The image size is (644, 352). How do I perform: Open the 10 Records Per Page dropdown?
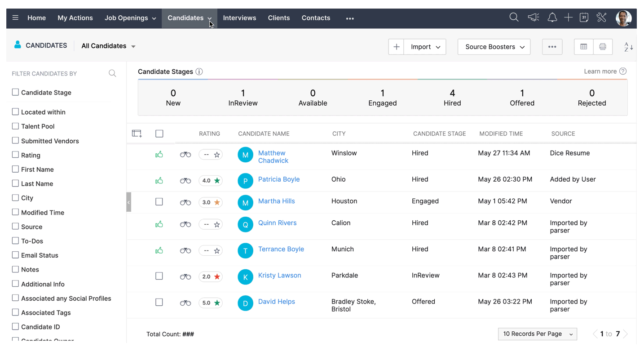[x=537, y=334]
